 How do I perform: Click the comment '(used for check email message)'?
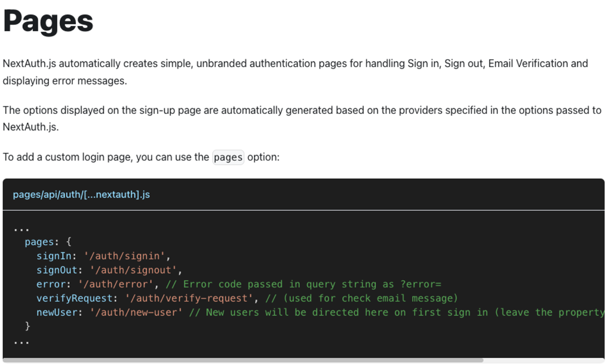[x=362, y=298]
